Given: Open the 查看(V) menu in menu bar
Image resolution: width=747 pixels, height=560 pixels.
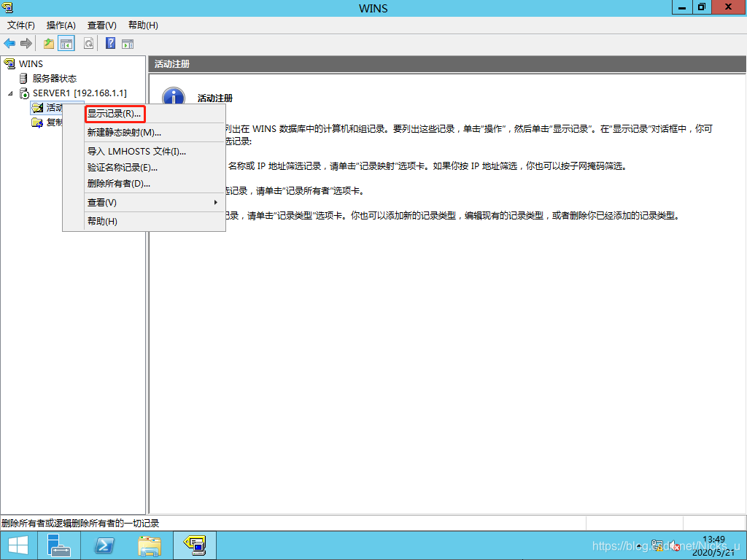Looking at the screenshot, I should point(102,26).
